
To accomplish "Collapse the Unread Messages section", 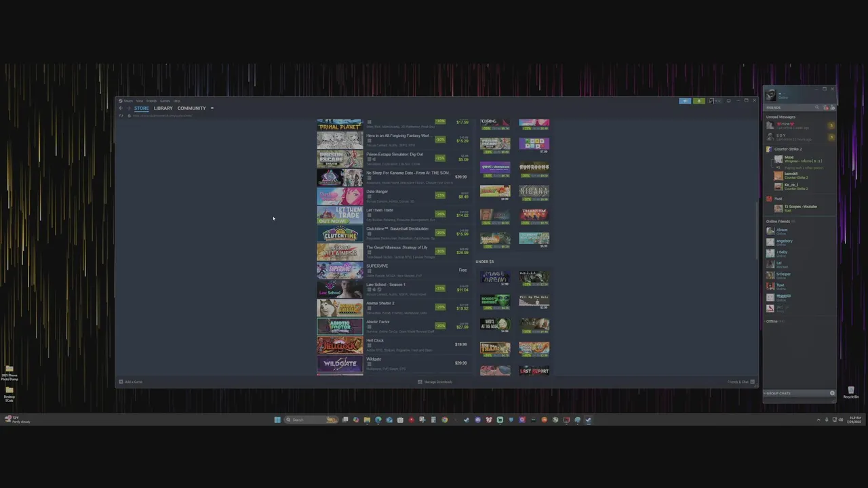I will (x=781, y=117).
